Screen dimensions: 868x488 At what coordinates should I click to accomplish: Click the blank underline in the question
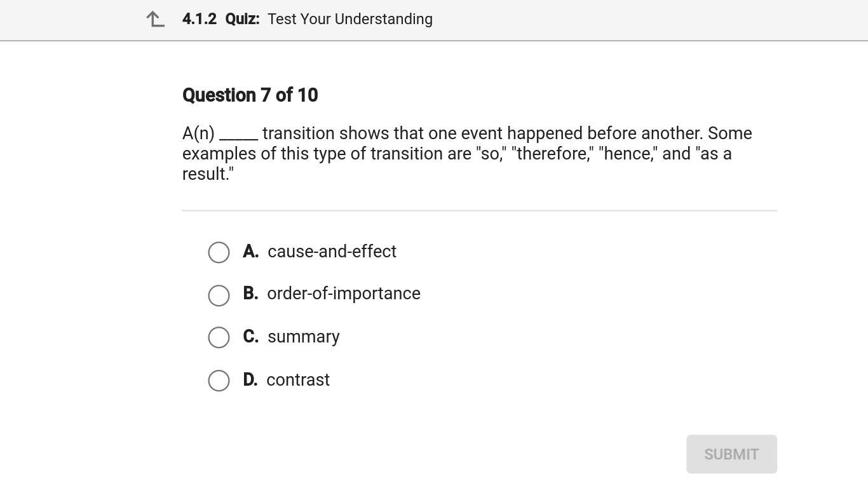click(x=238, y=136)
